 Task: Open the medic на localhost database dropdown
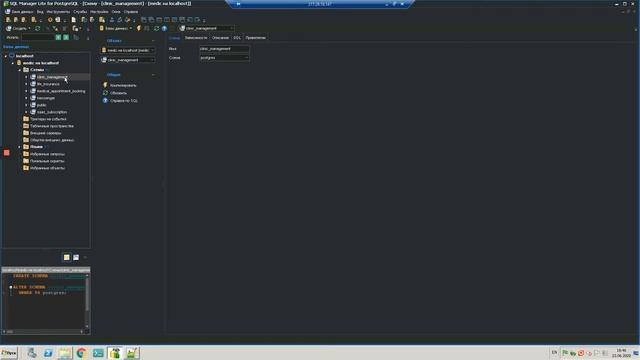[x=128, y=50]
